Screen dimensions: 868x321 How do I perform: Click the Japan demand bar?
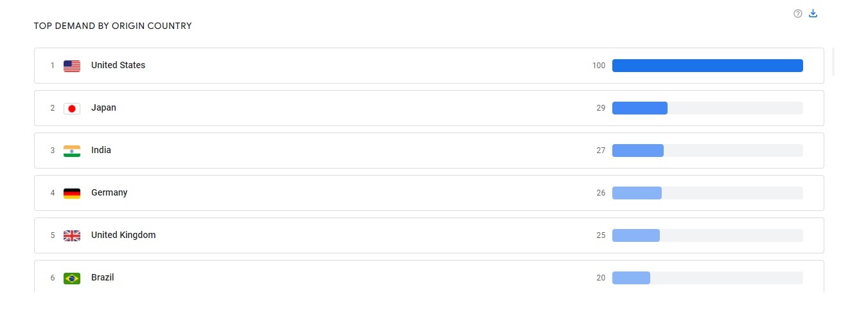pos(640,108)
